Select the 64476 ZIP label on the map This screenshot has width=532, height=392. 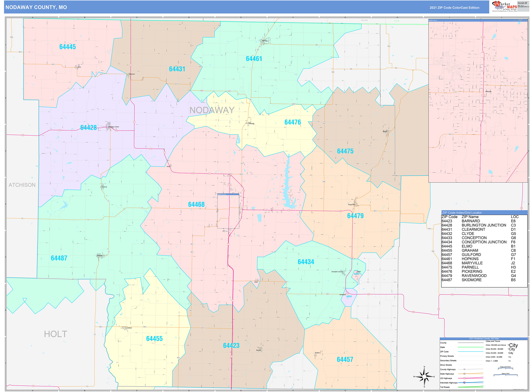[x=293, y=122]
